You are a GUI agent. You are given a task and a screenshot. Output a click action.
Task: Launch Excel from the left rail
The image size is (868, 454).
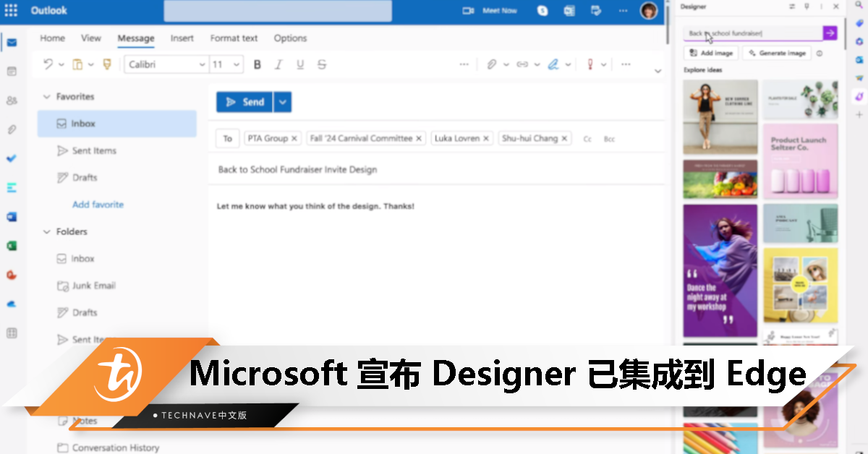[12, 246]
